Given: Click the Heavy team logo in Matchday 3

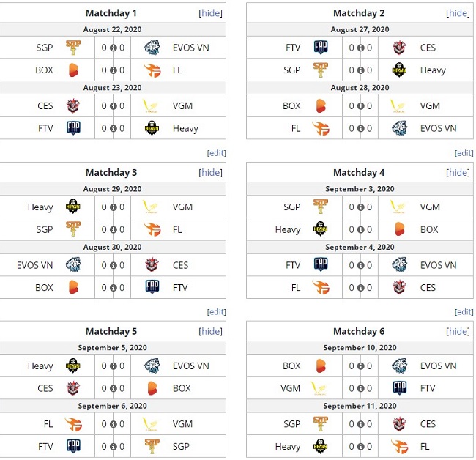Looking at the screenshot, I should click(73, 207).
